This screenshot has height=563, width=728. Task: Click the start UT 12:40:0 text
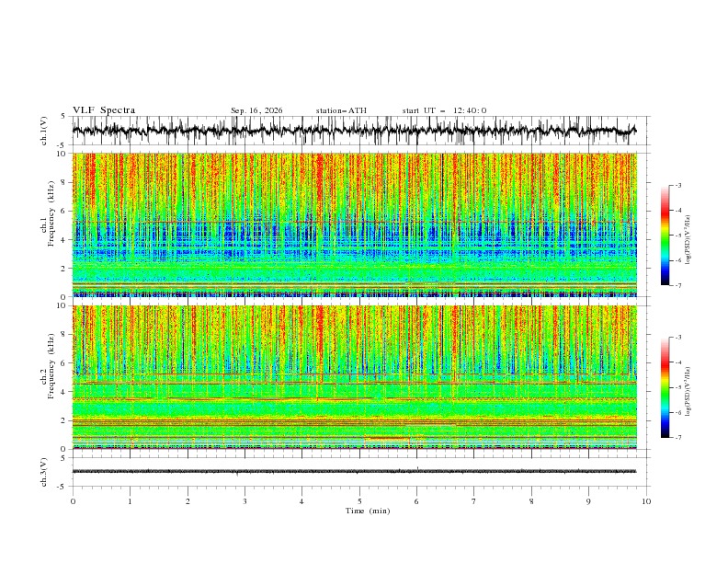(444, 110)
